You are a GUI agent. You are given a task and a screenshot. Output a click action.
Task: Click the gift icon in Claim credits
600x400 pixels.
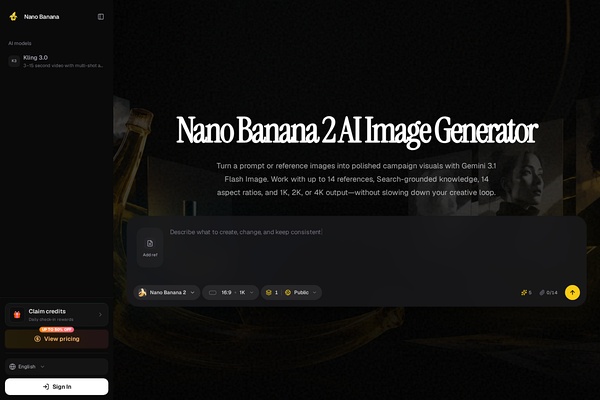[x=17, y=315]
